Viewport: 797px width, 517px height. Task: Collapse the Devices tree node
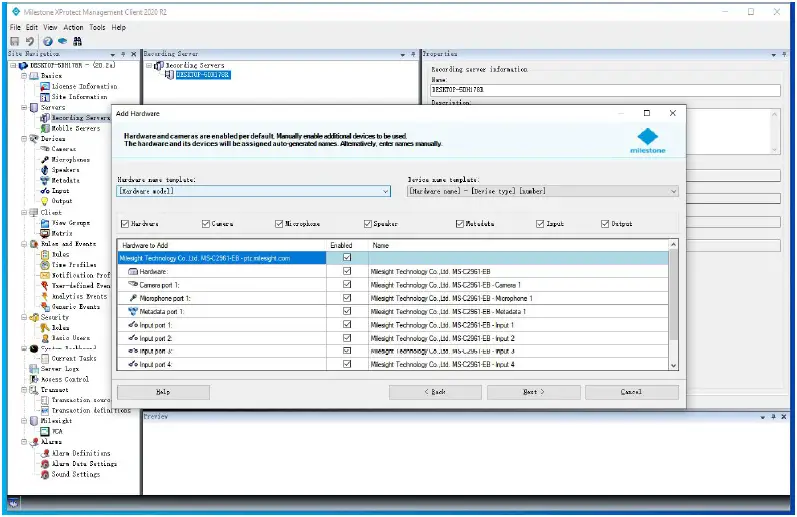[x=24, y=138]
